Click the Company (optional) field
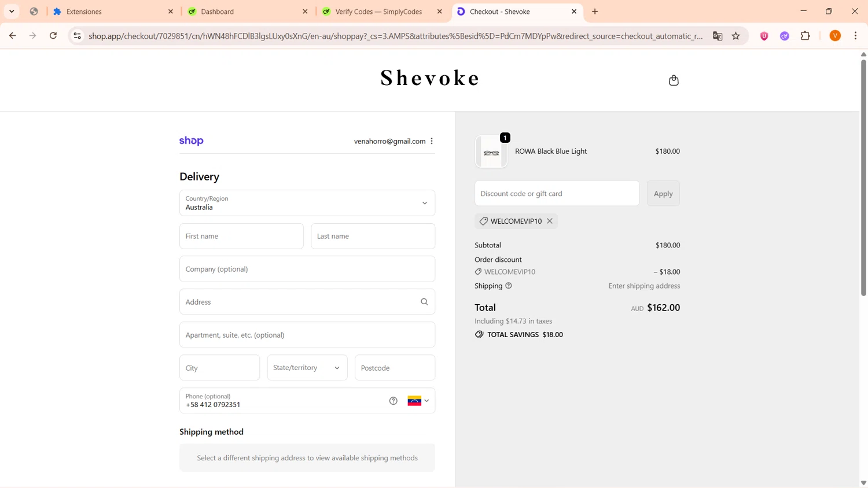Screen dimensions: 868x488 click(307, 269)
